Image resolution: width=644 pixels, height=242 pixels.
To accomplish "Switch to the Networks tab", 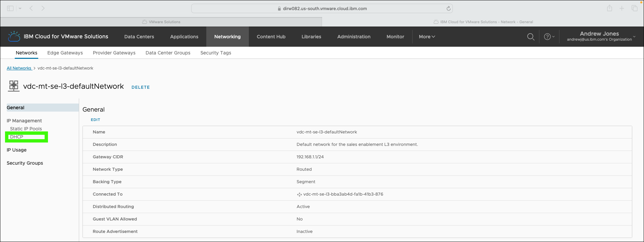I will [x=26, y=53].
